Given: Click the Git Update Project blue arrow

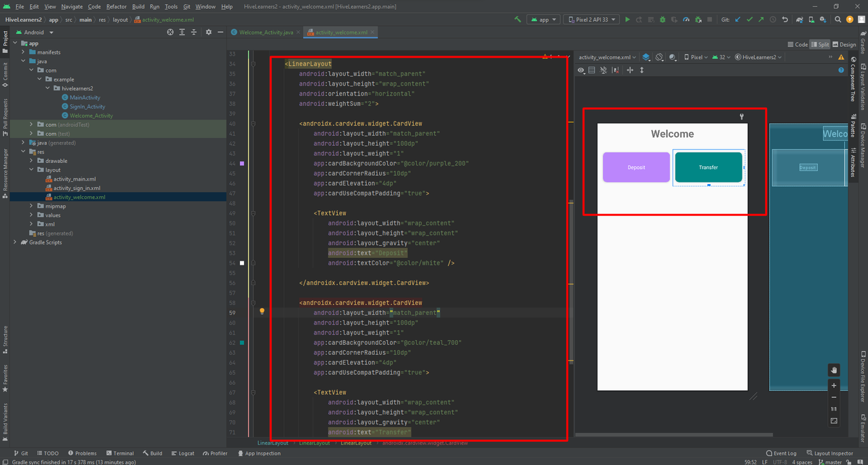Looking at the screenshot, I should (x=737, y=20).
